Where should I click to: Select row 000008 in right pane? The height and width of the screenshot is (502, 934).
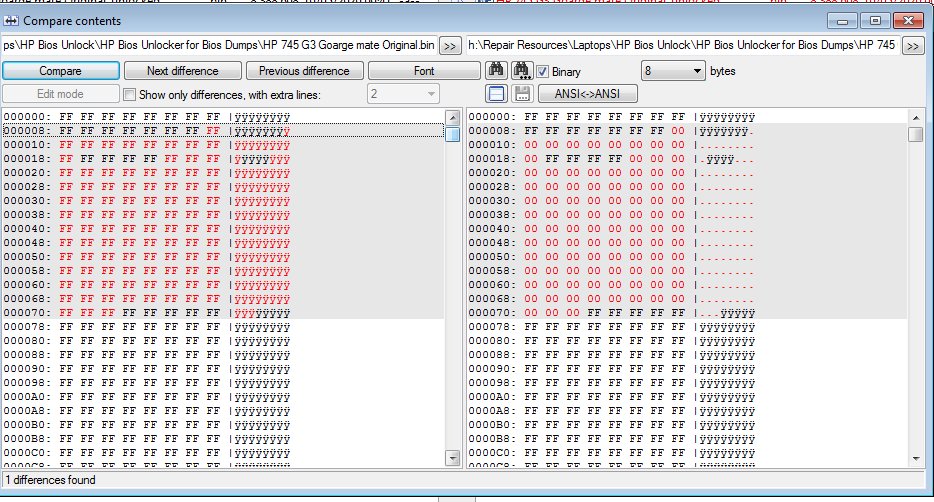click(687, 131)
